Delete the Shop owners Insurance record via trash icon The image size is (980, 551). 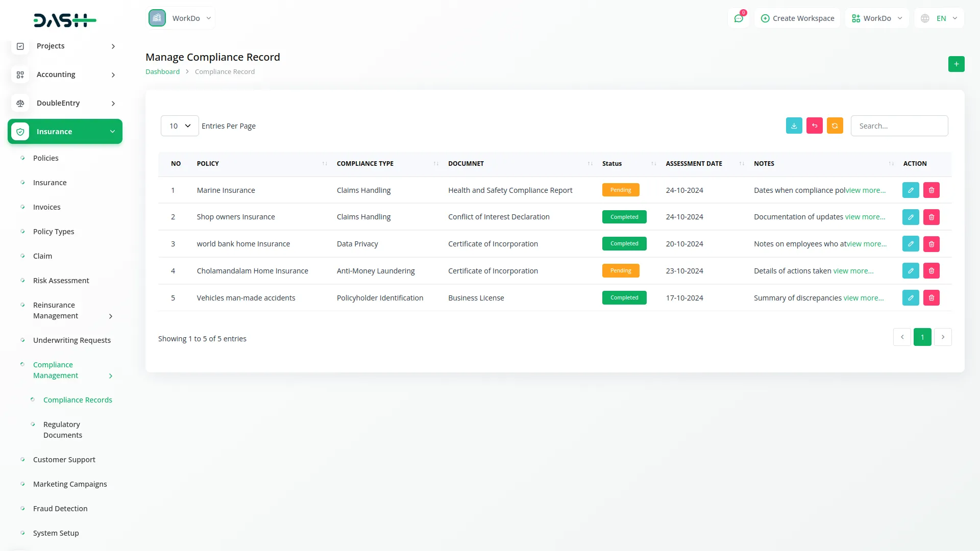pyautogui.click(x=932, y=217)
